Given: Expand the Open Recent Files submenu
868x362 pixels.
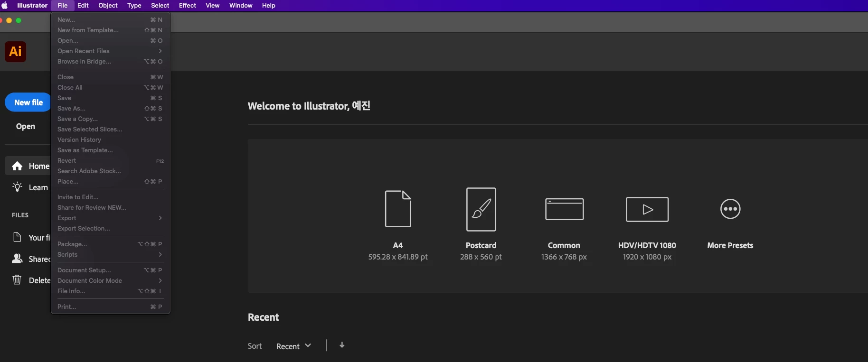Looking at the screenshot, I should tap(110, 51).
